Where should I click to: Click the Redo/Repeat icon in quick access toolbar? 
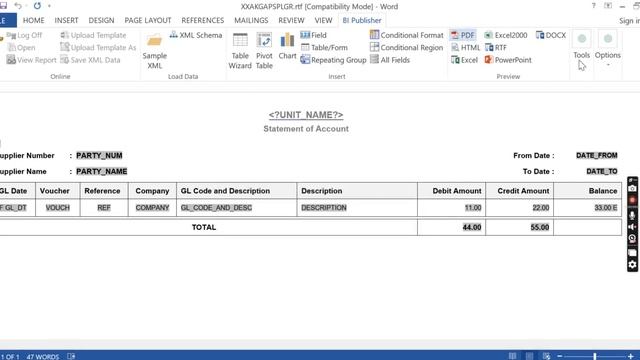[x=37, y=6]
